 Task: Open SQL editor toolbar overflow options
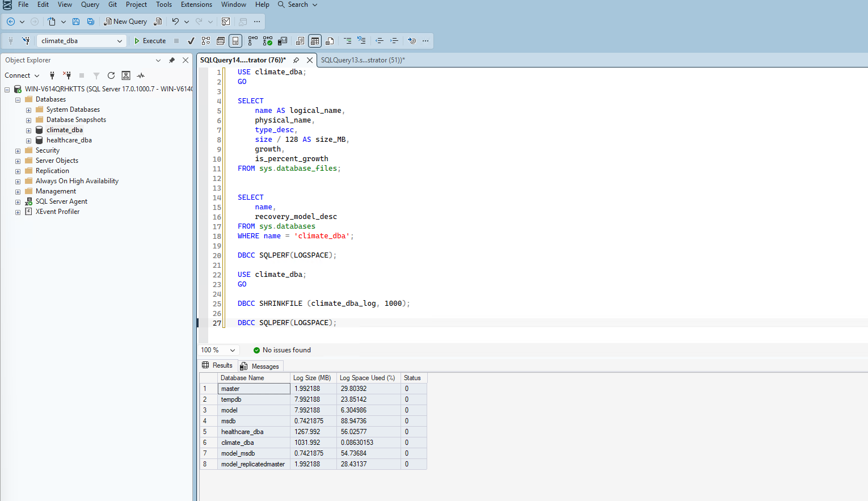[x=425, y=41]
